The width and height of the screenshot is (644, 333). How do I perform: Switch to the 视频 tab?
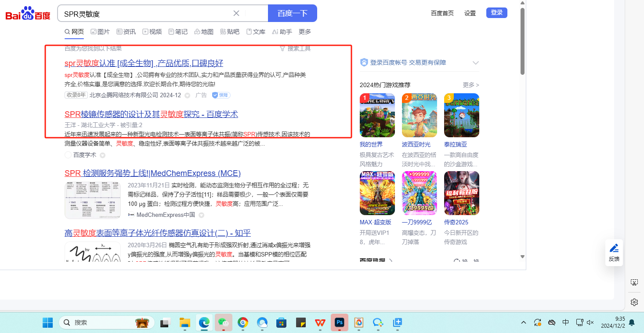[x=152, y=32]
